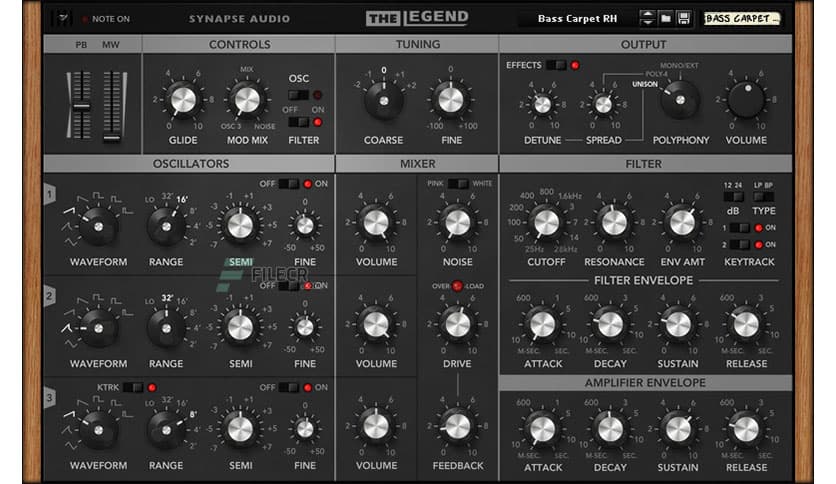The height and width of the screenshot is (484, 836).
Task: Click filter envelope ATTACK knob
Action: [542, 324]
